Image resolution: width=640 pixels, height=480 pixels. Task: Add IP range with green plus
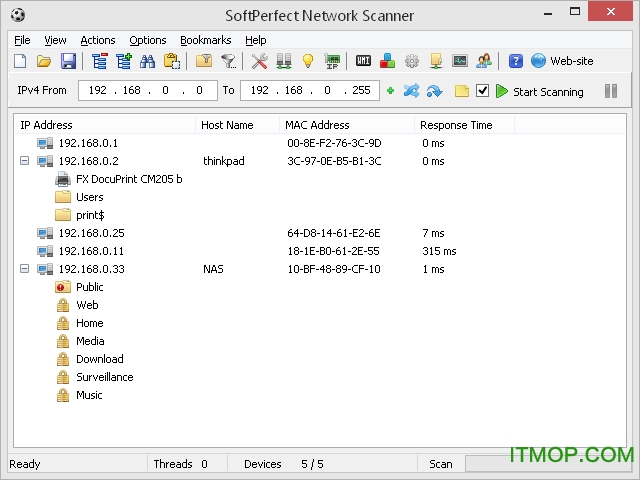(390, 91)
